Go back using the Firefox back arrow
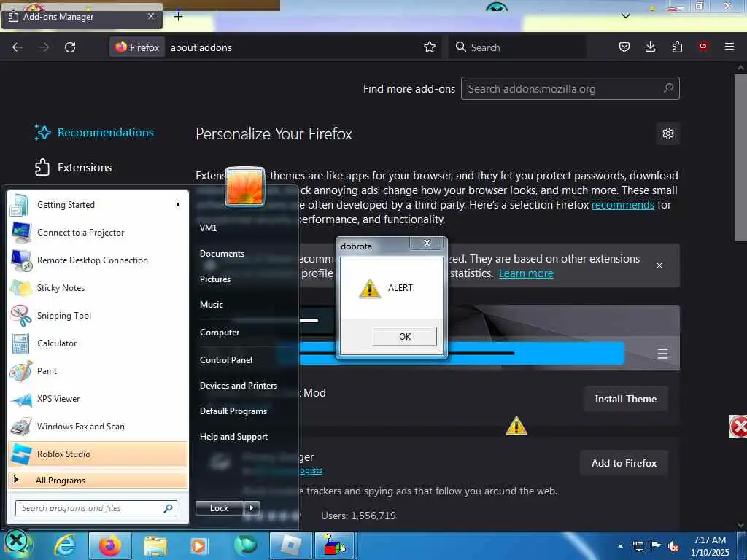Image resolution: width=747 pixels, height=560 pixels. 18,47
